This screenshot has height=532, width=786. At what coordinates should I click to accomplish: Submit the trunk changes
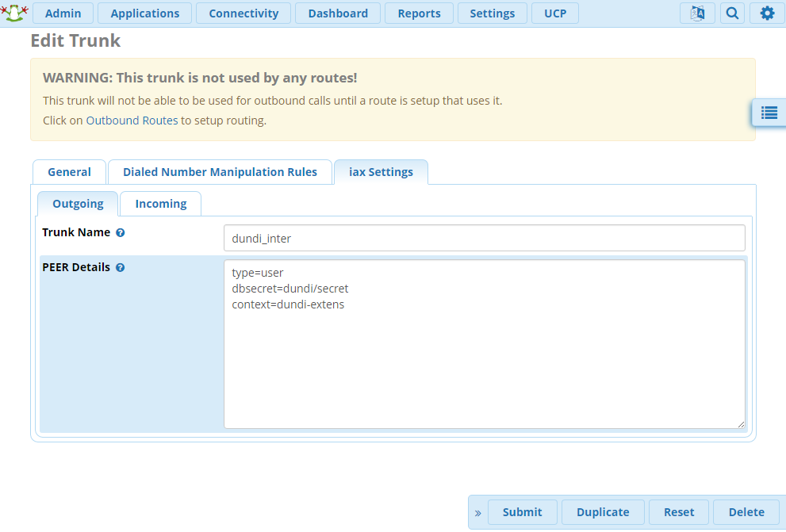tap(522, 512)
